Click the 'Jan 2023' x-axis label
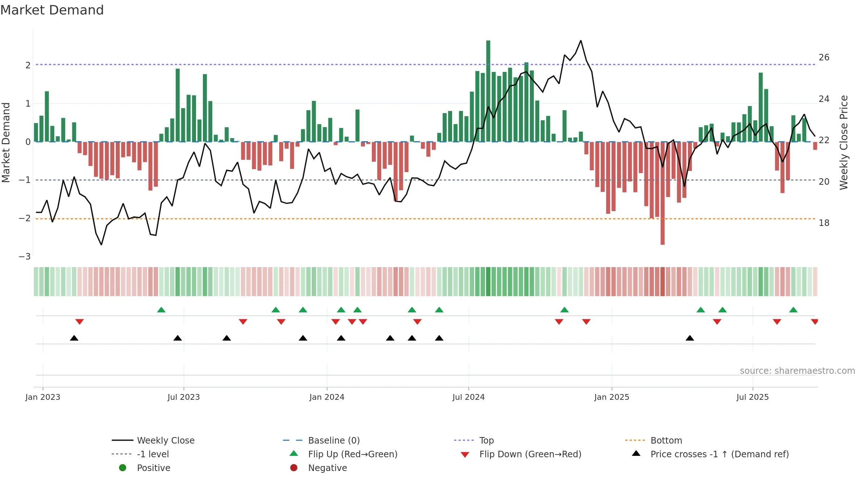This screenshot has height=488, width=868. tap(43, 397)
